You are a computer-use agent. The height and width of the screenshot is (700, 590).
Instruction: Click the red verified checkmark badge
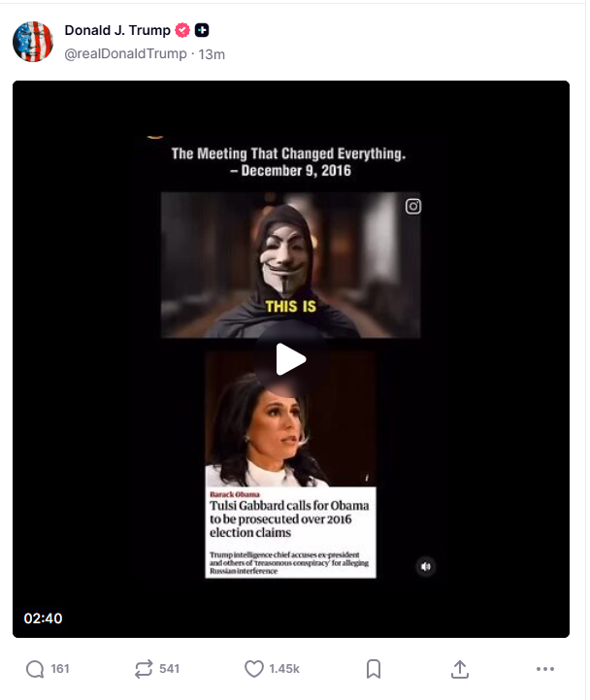[182, 30]
